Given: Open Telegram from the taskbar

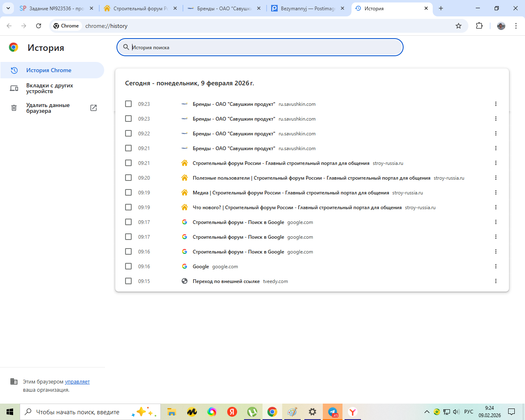Looking at the screenshot, I should click(x=333, y=412).
